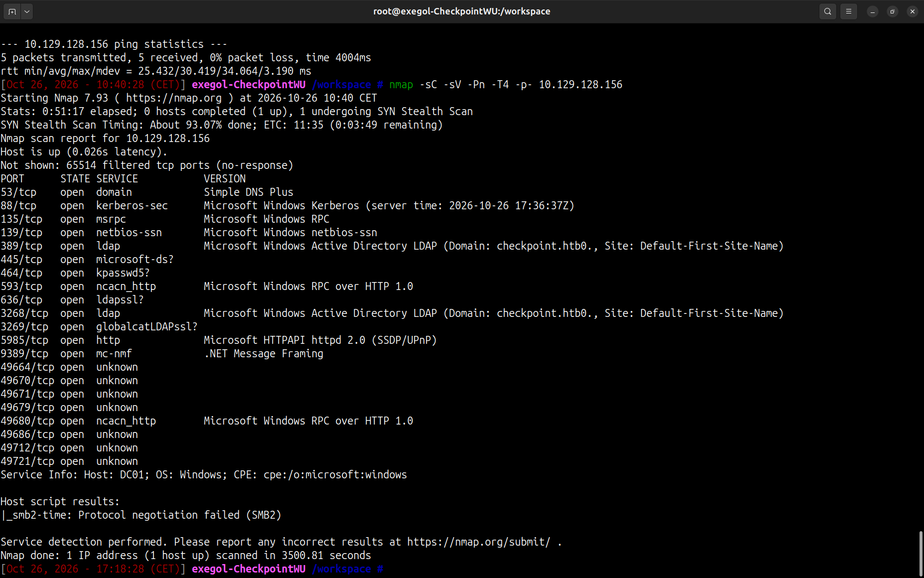This screenshot has width=924, height=578.
Task: Click the Simple DNS Plus version text
Action: [x=249, y=192]
